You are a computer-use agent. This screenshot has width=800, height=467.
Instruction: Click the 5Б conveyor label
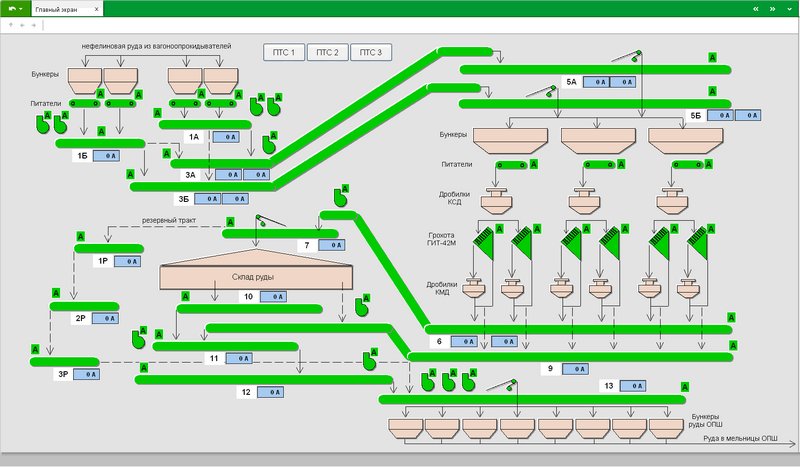[695, 115]
